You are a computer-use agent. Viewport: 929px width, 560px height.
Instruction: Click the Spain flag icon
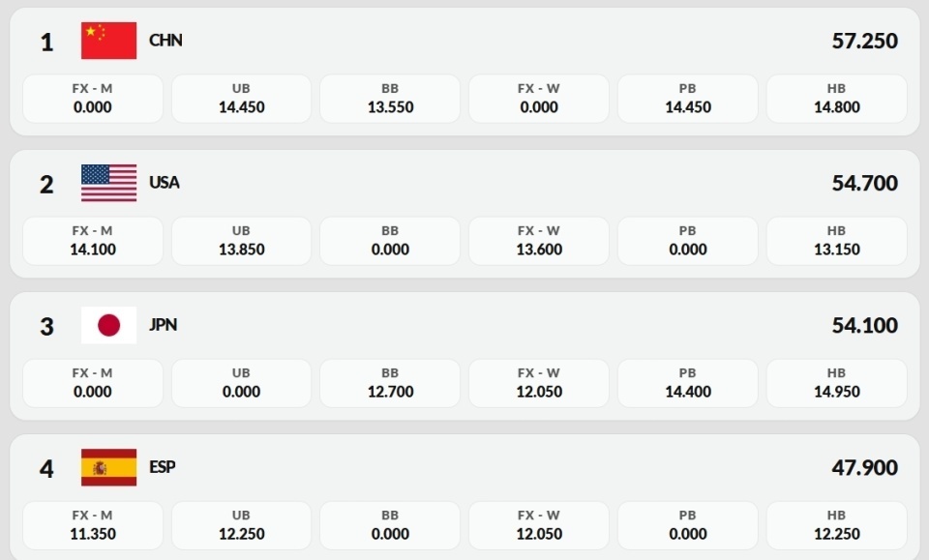coord(108,467)
